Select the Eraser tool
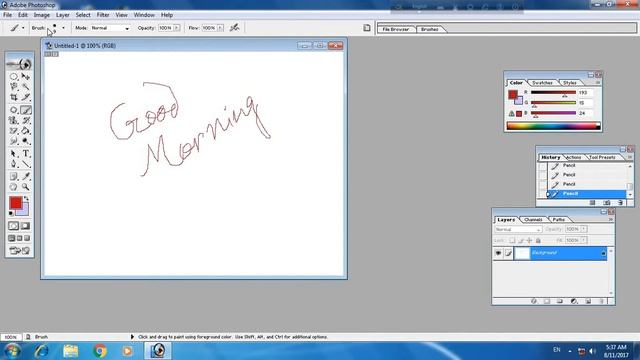640x360 pixels. click(x=13, y=131)
